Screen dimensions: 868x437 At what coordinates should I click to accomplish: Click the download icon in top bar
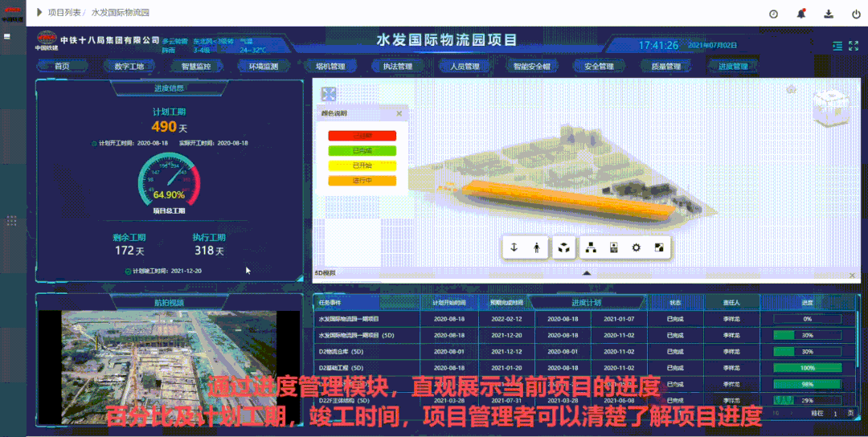click(x=828, y=14)
